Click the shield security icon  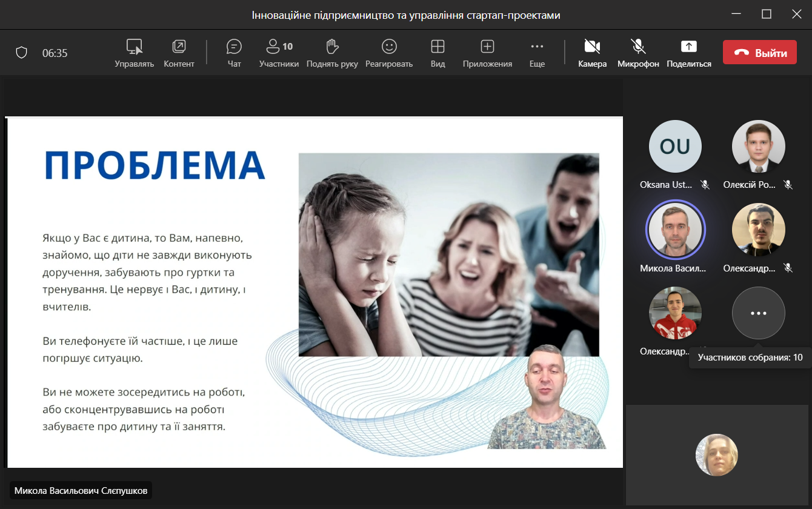[22, 53]
